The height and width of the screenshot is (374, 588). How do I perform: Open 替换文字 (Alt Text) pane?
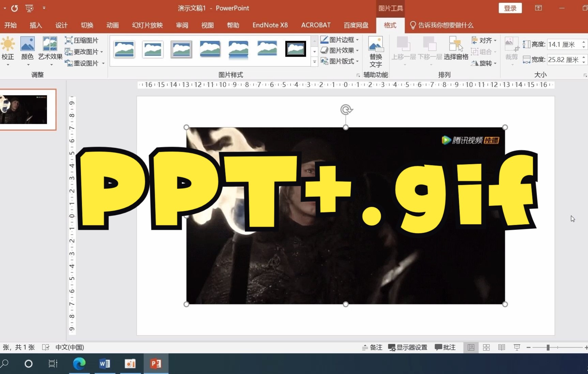click(376, 51)
